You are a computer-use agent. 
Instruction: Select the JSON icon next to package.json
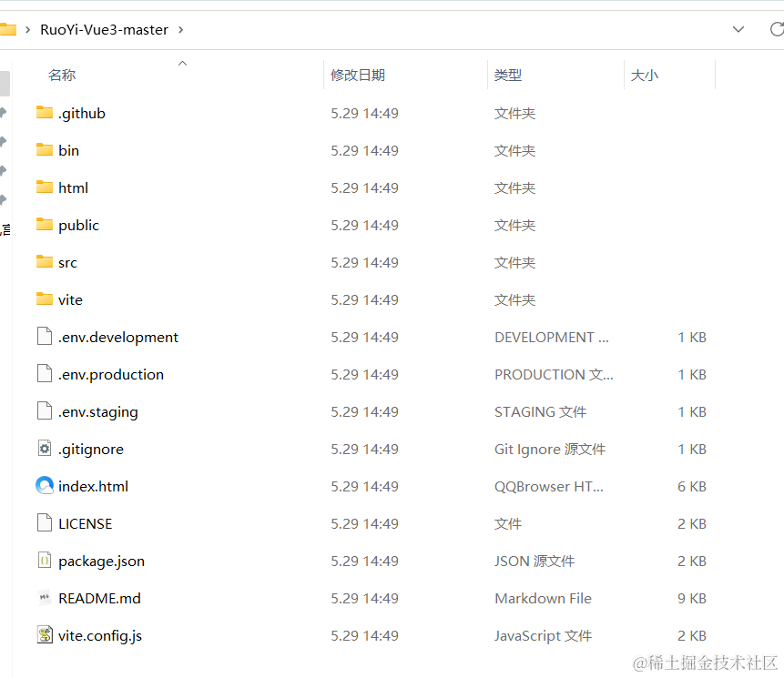[x=45, y=561]
